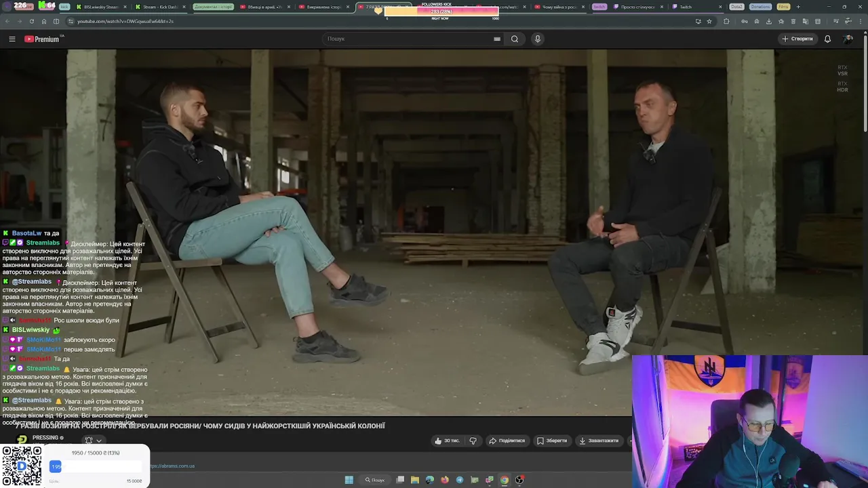
Task: Click Завантажити download button
Action: [x=598, y=441]
